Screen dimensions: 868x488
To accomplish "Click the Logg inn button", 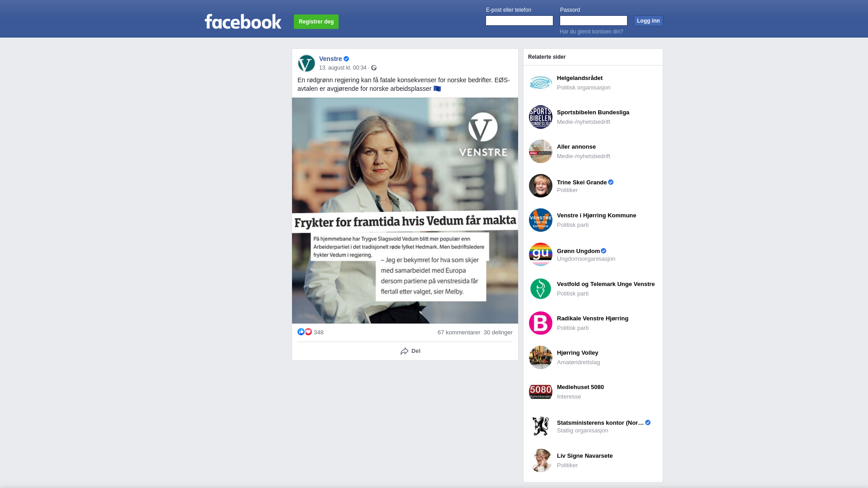I will (x=648, y=21).
